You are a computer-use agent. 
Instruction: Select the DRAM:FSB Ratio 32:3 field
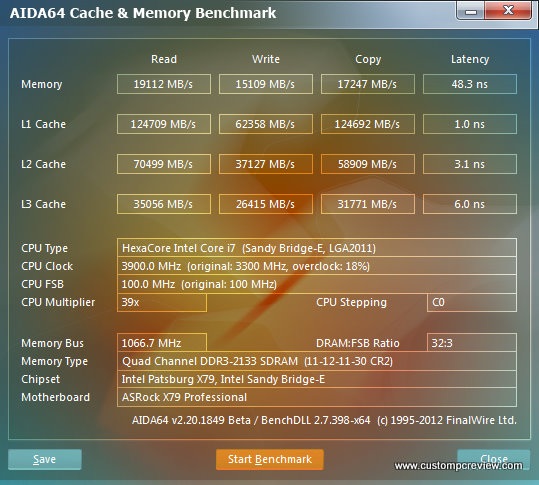click(x=472, y=343)
